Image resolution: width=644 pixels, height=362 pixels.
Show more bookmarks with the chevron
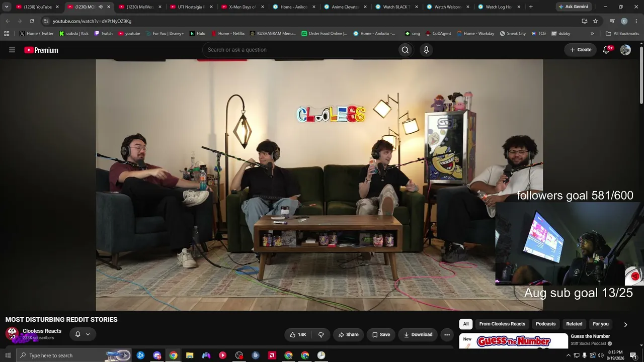[x=592, y=34]
